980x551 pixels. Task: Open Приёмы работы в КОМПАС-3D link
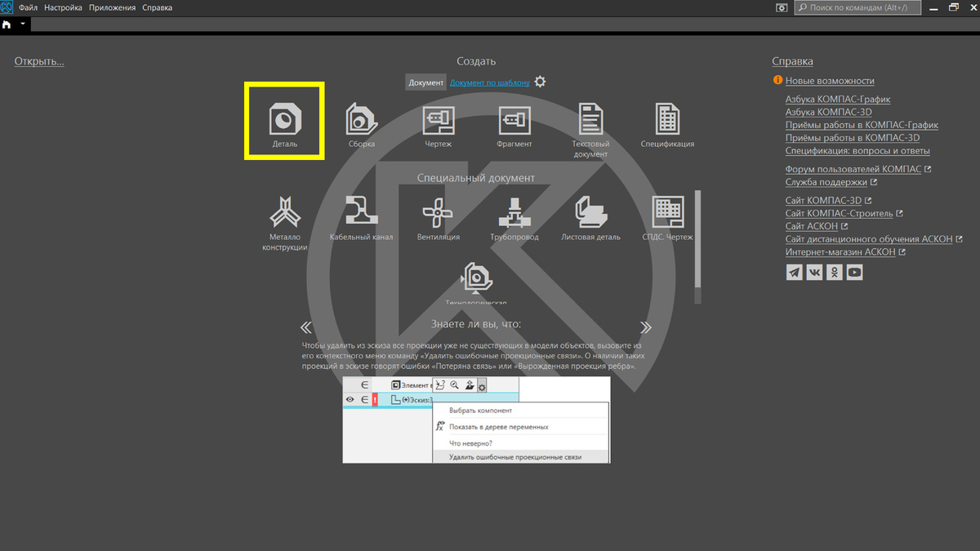(853, 138)
